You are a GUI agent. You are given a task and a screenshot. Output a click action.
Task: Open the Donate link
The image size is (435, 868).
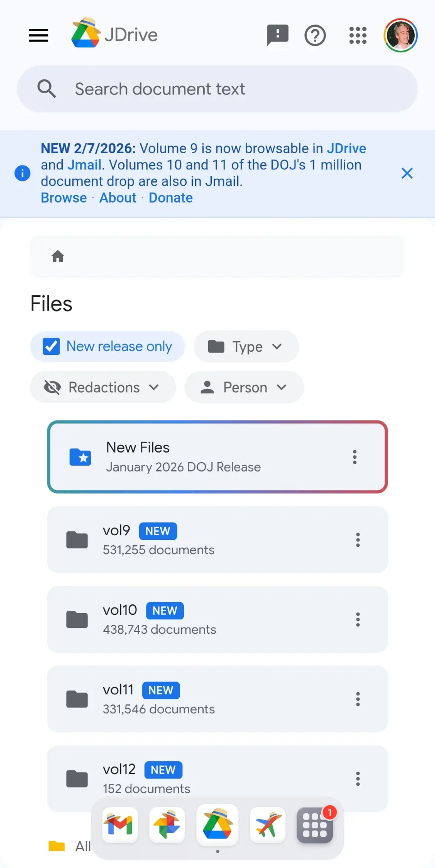click(x=171, y=198)
